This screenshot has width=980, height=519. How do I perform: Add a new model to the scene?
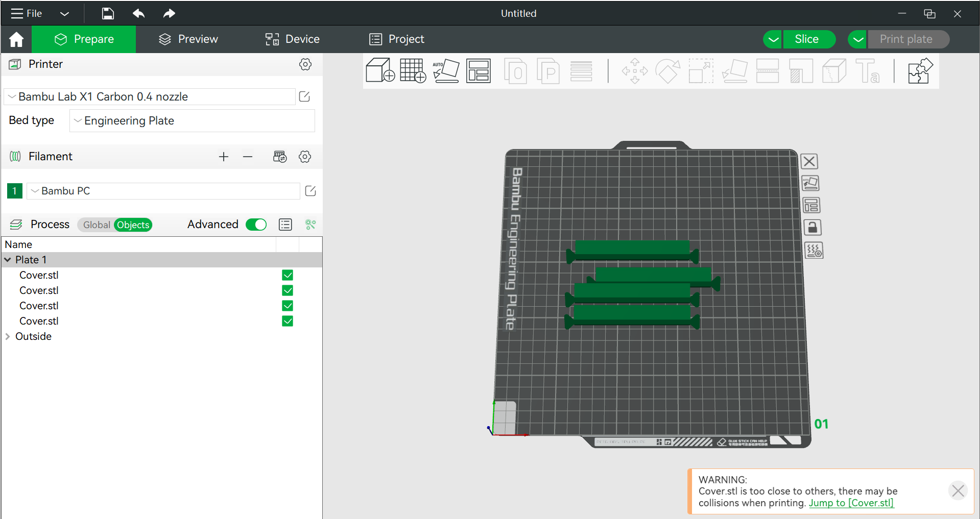380,70
